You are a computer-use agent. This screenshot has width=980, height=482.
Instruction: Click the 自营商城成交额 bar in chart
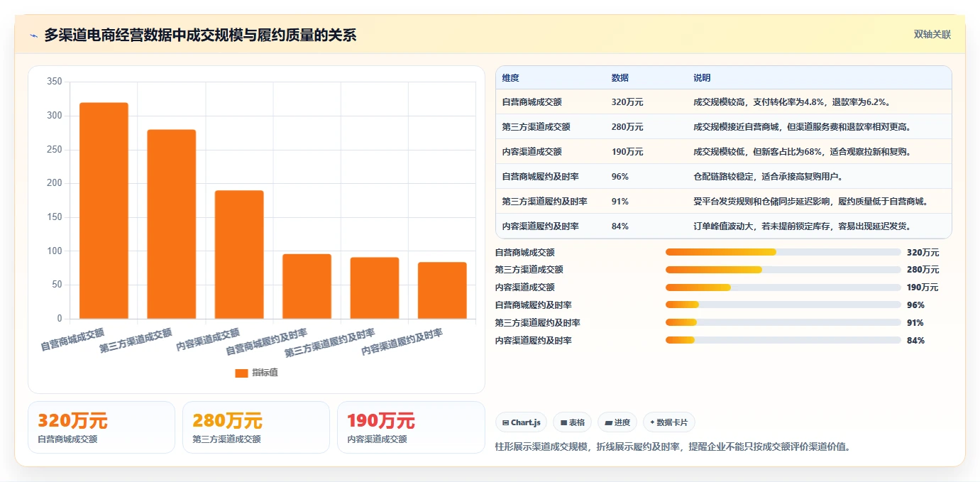pyautogui.click(x=104, y=211)
